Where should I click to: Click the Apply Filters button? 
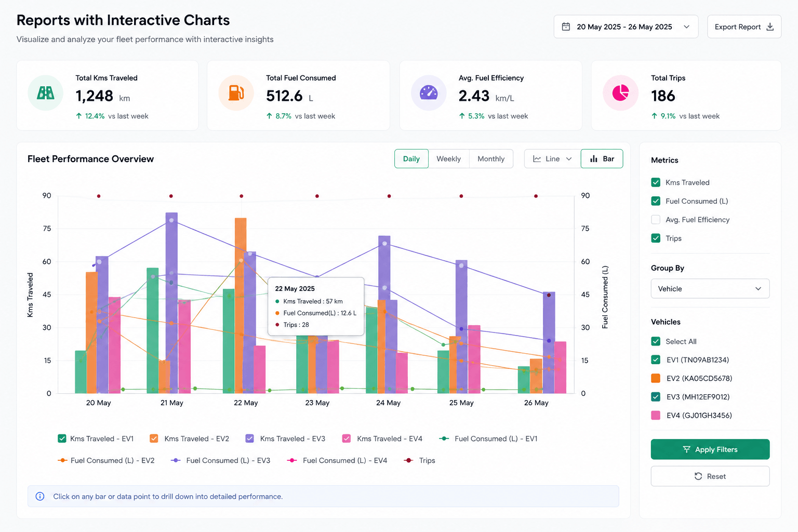710,449
